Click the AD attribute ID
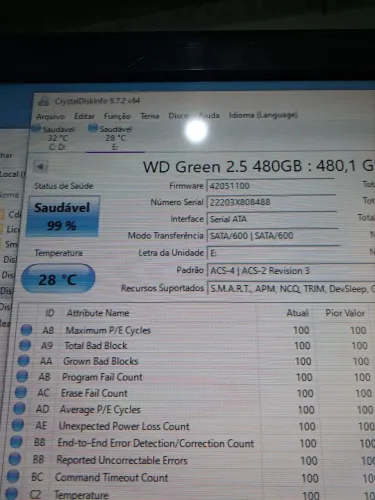375x500 pixels. tap(42, 409)
